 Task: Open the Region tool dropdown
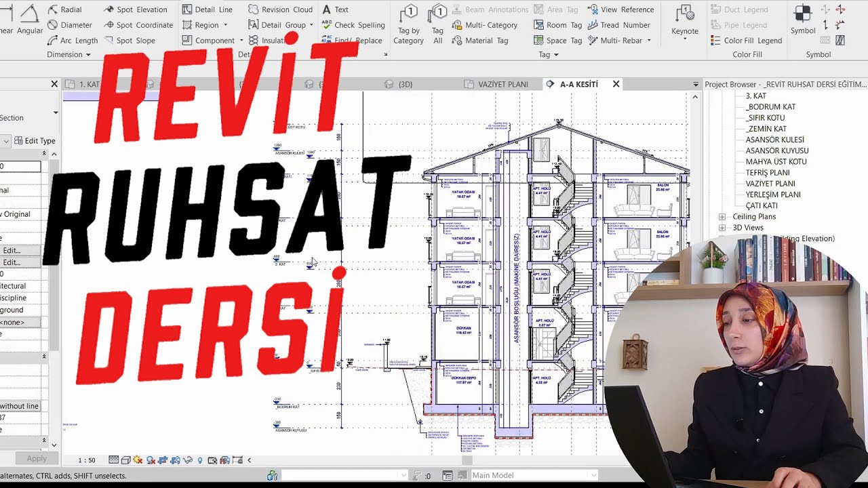[x=226, y=25]
